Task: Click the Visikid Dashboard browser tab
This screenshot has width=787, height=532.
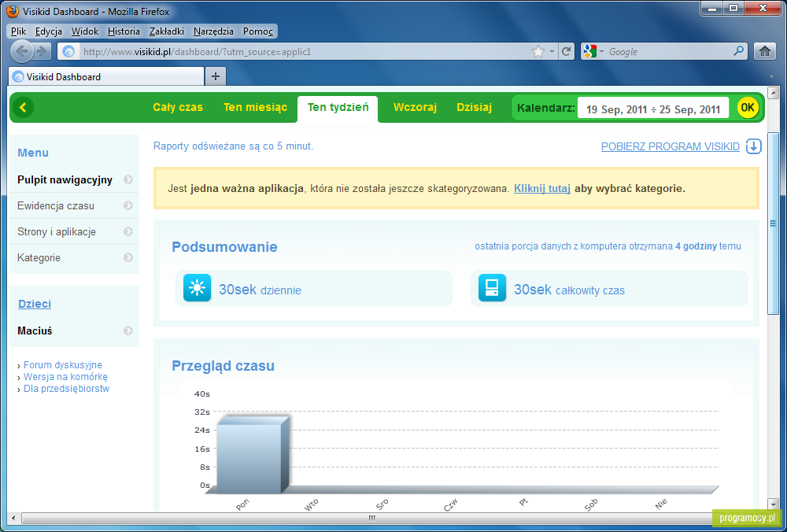Action: (x=106, y=77)
